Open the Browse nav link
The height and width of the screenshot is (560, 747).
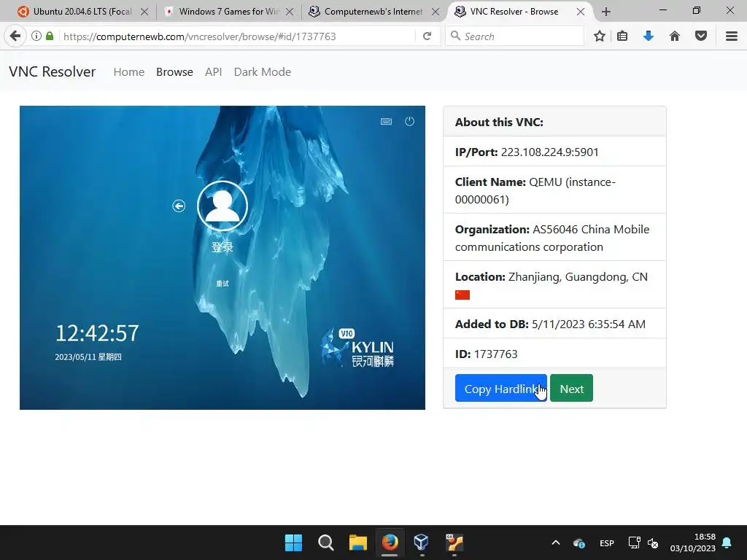point(174,72)
